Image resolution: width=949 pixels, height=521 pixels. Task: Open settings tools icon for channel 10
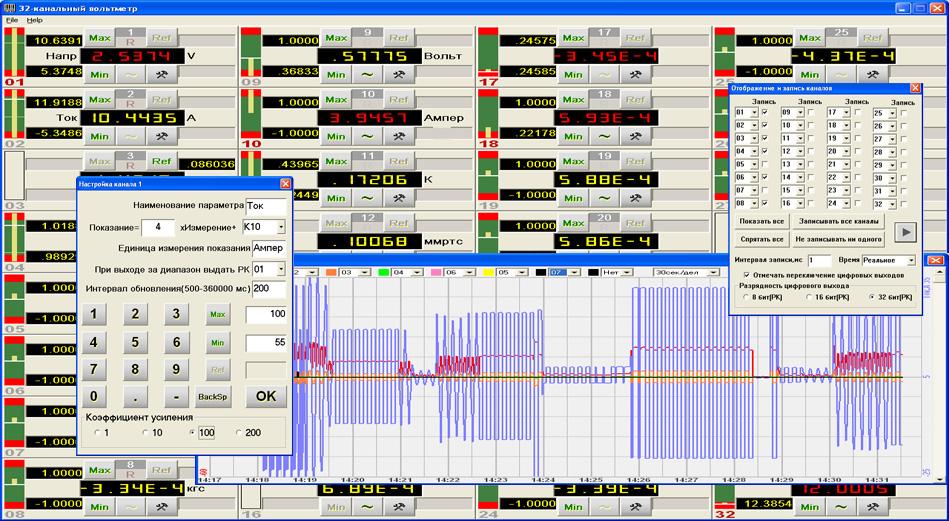[399, 137]
